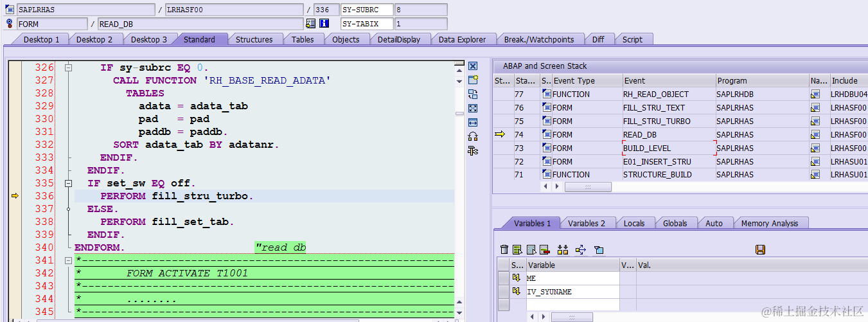Open the Desktop 3 tab
The image size is (868, 322).
point(149,40)
